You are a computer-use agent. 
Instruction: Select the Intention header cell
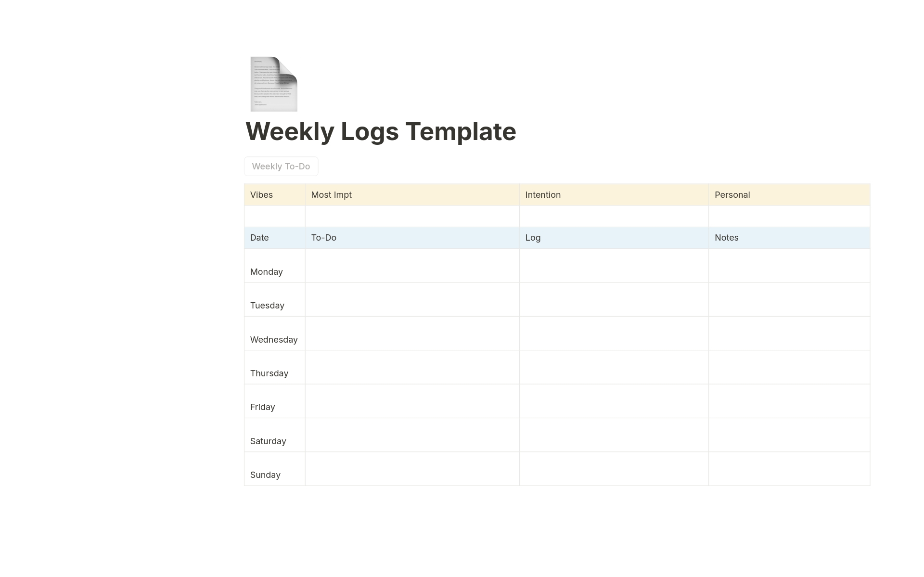[x=543, y=194]
